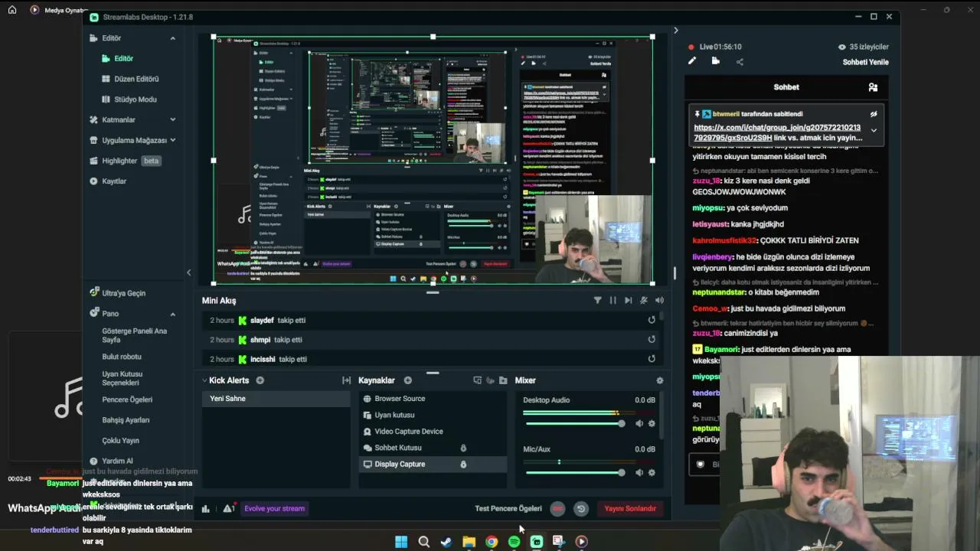Open the Editör sub-item in sidebar
Screen dimensions: 980x551
[123, 58]
